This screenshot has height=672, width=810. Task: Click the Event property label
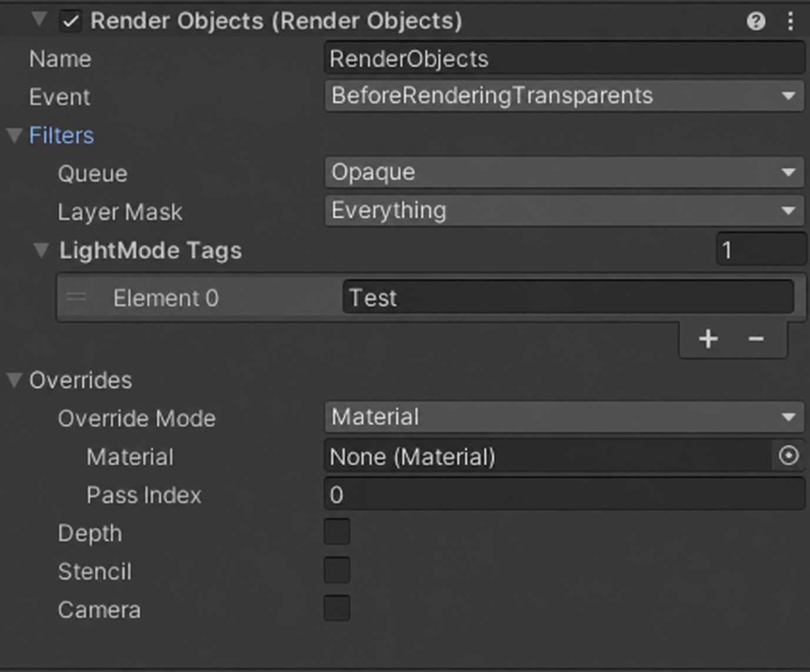click(x=60, y=97)
